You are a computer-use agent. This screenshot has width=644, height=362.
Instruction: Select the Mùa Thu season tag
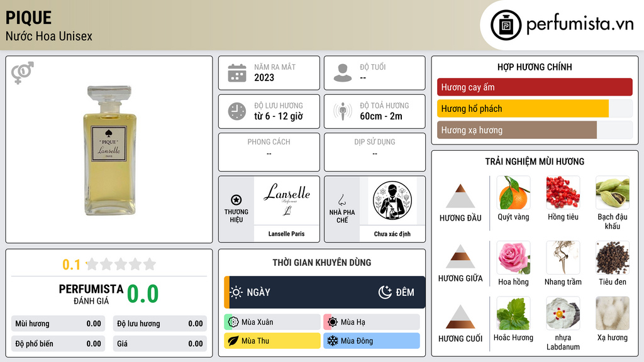[x=272, y=341]
